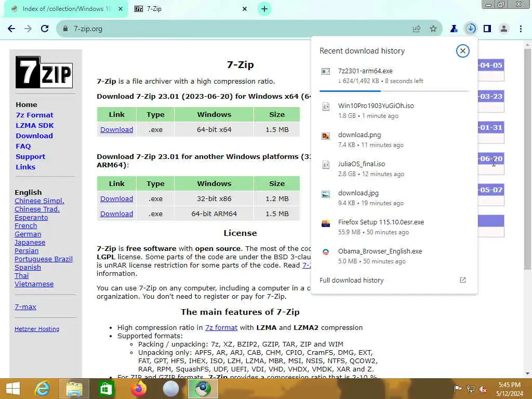Click the 7z2301-arm64.exe file icon
532x399 pixels.
326,71
